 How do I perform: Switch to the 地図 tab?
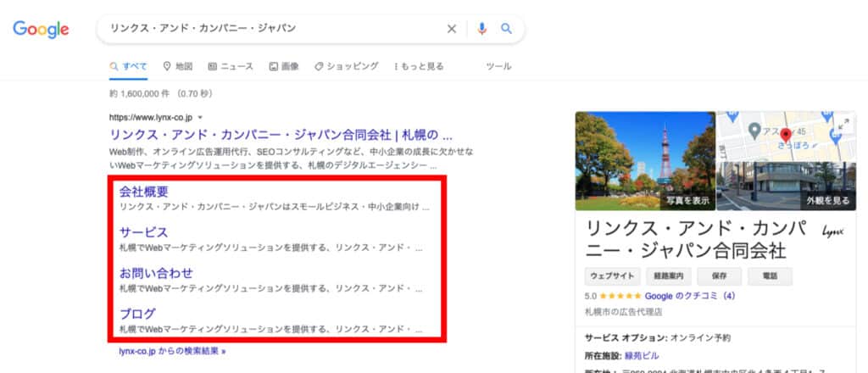click(178, 66)
